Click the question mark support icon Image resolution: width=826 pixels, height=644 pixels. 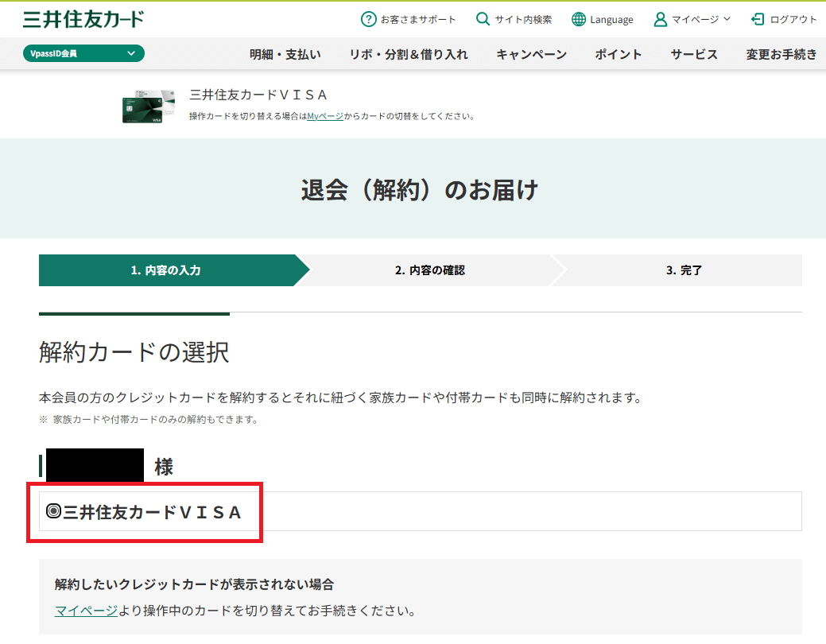click(368, 19)
